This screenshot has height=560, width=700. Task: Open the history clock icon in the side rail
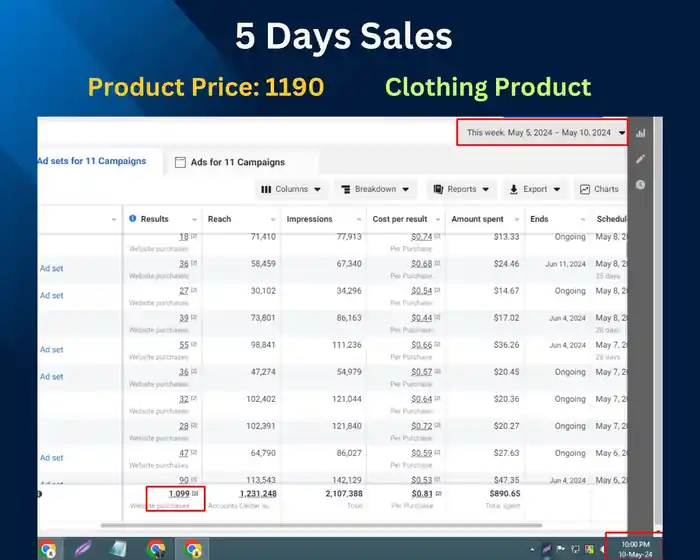[x=641, y=185]
